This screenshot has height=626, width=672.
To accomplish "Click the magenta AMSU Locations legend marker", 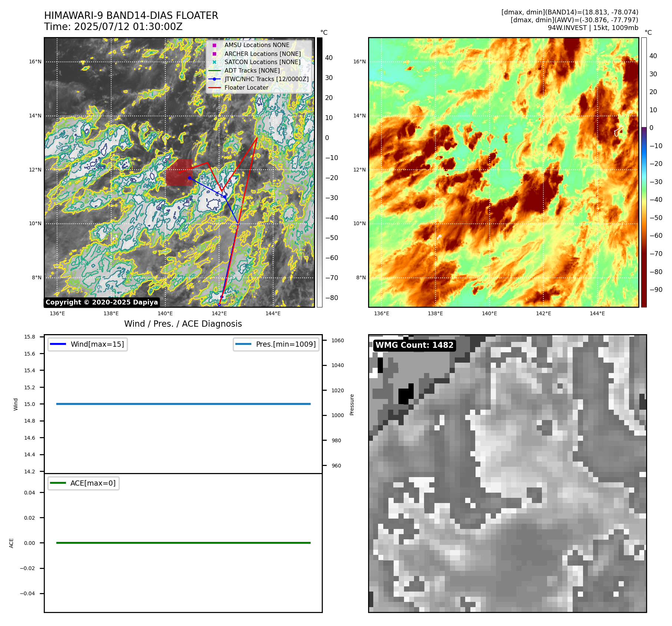I will (214, 45).
